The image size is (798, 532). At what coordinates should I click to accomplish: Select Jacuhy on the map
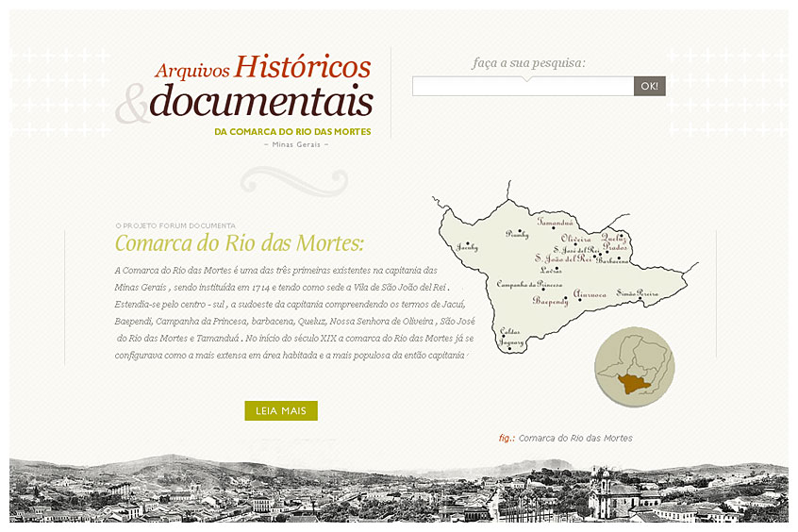[467, 247]
